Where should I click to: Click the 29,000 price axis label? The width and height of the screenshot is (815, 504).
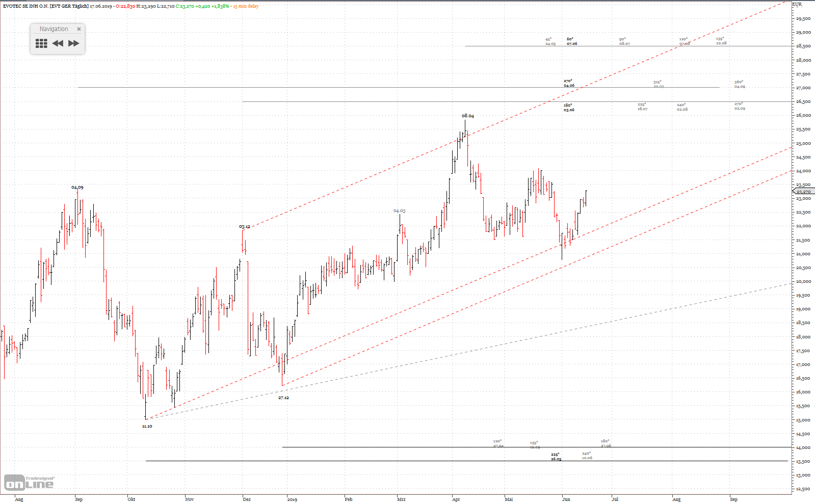pos(803,32)
